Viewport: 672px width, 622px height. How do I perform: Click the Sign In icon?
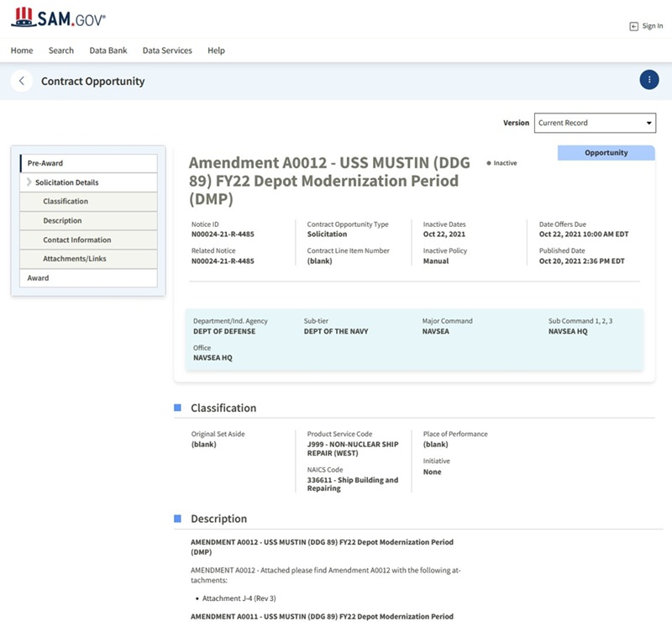coord(633,26)
